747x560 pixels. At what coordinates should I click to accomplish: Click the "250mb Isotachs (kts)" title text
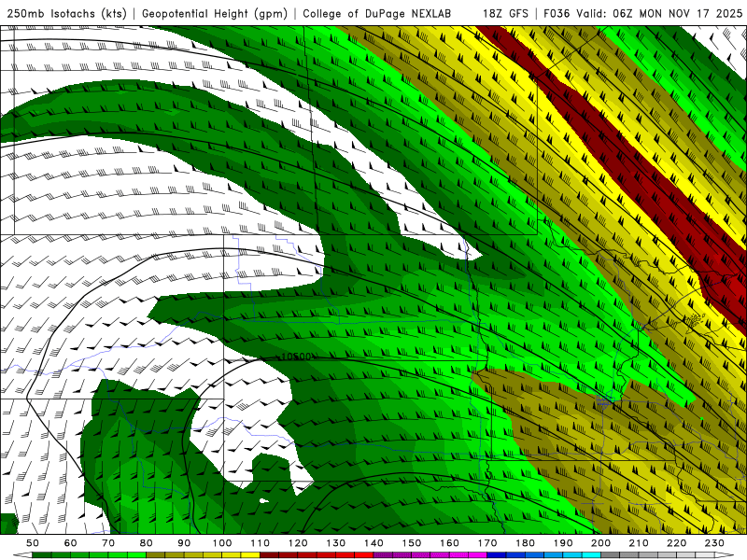pos(67,13)
